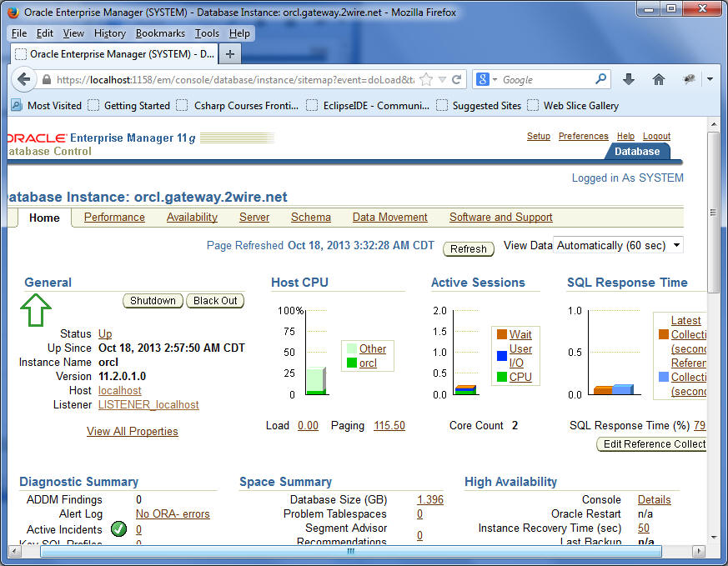Open a new tab with plus button

[230, 54]
